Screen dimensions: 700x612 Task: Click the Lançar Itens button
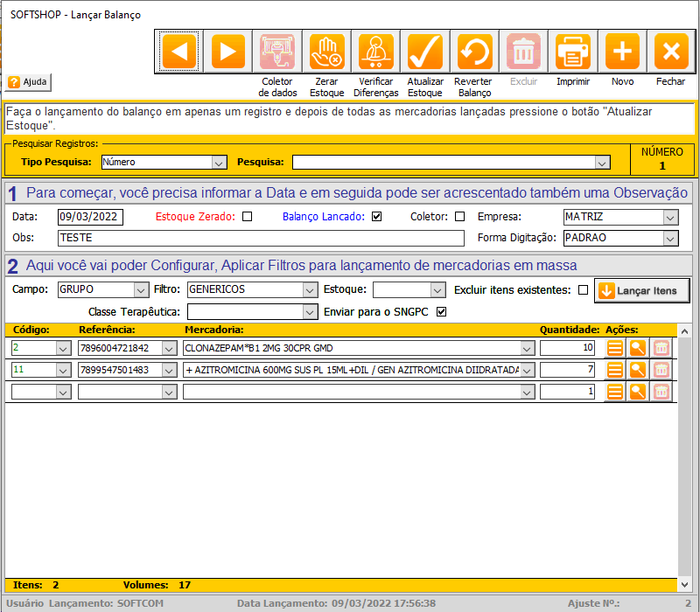pos(641,290)
